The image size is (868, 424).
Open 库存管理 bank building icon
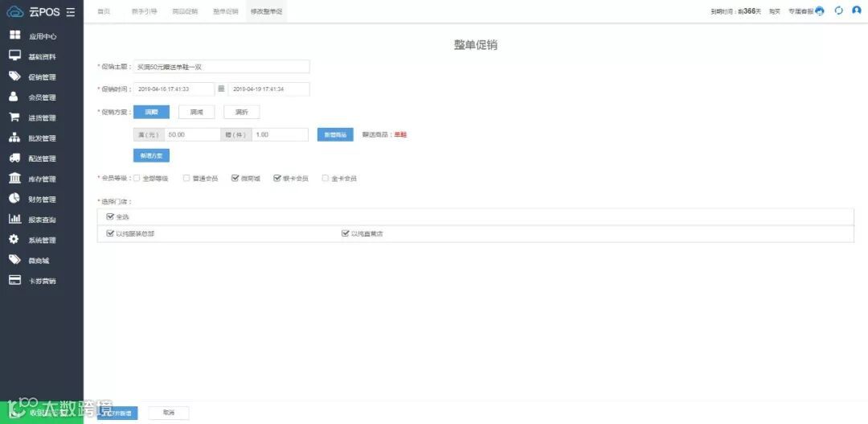[x=15, y=179]
